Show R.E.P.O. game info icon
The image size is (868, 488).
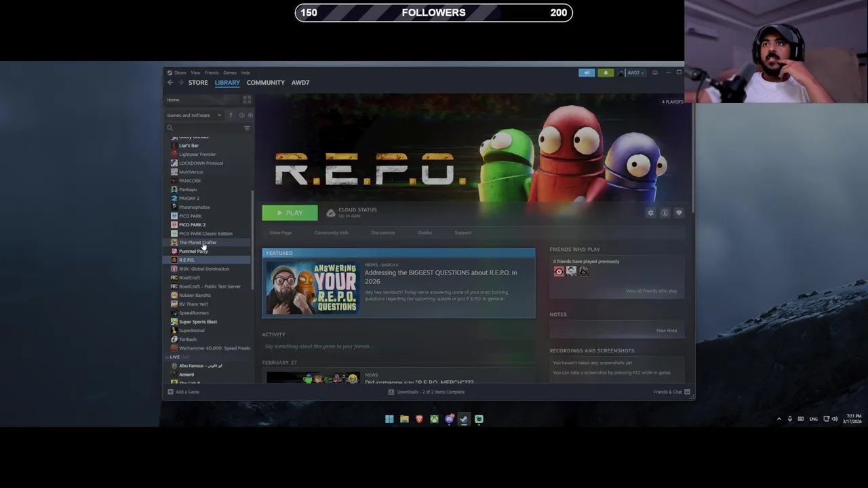point(665,213)
